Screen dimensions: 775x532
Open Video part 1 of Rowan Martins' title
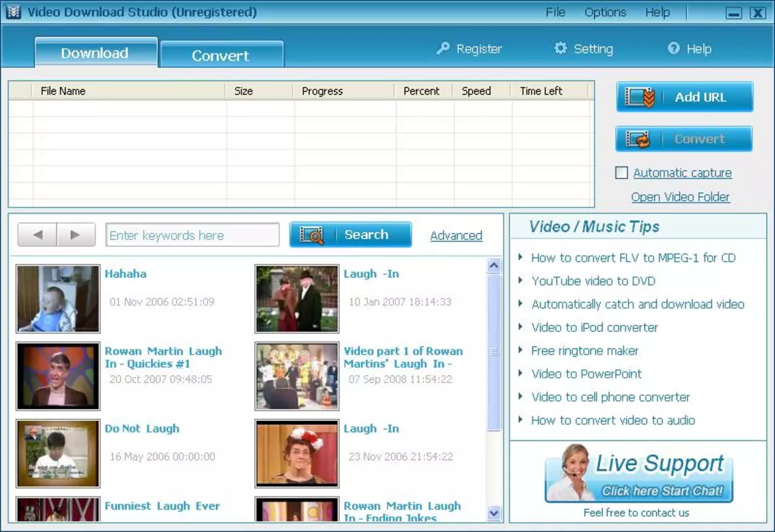[x=403, y=357]
